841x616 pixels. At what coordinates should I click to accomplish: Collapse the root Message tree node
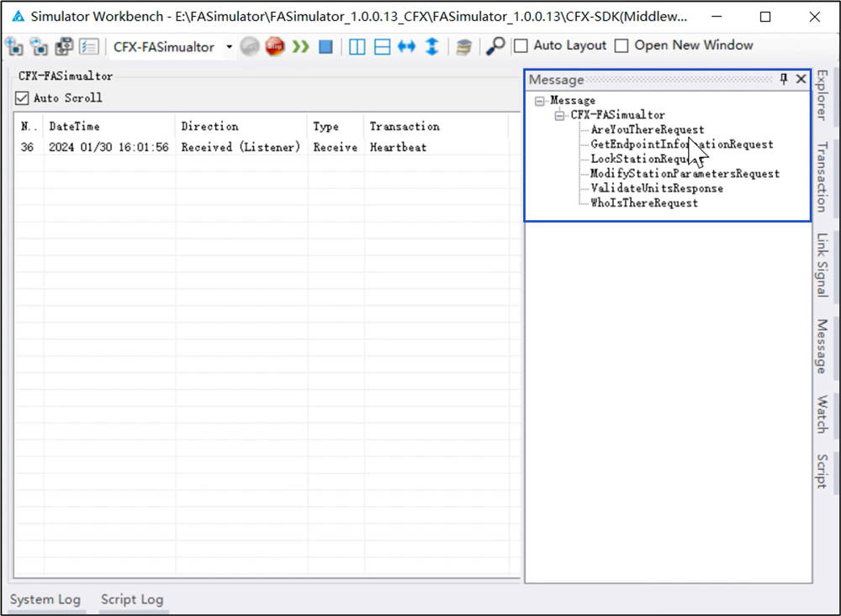point(539,101)
